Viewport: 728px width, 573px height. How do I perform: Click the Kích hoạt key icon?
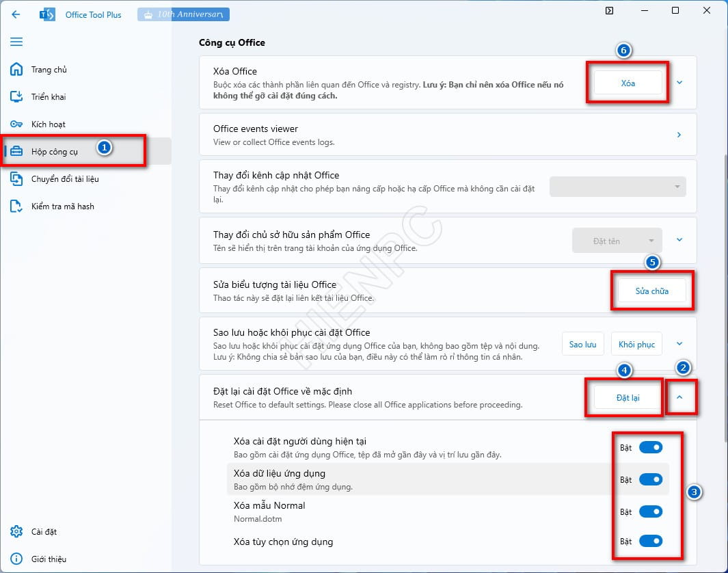(x=16, y=124)
